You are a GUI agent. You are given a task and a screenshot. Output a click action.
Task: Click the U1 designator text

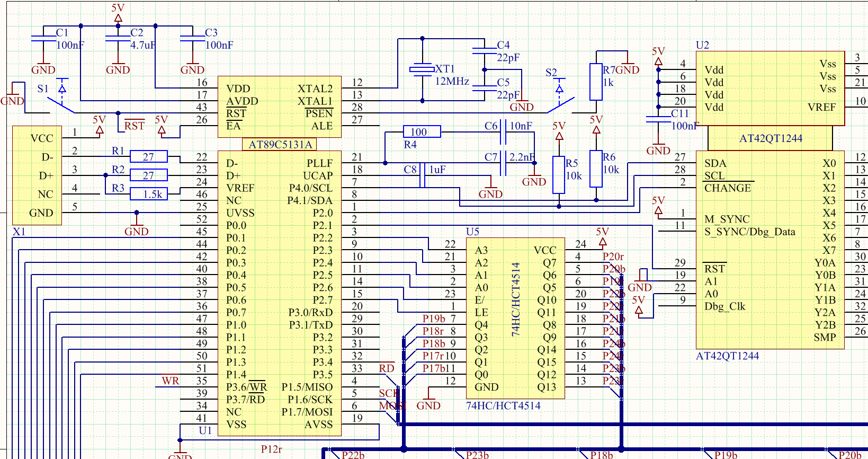tap(205, 430)
